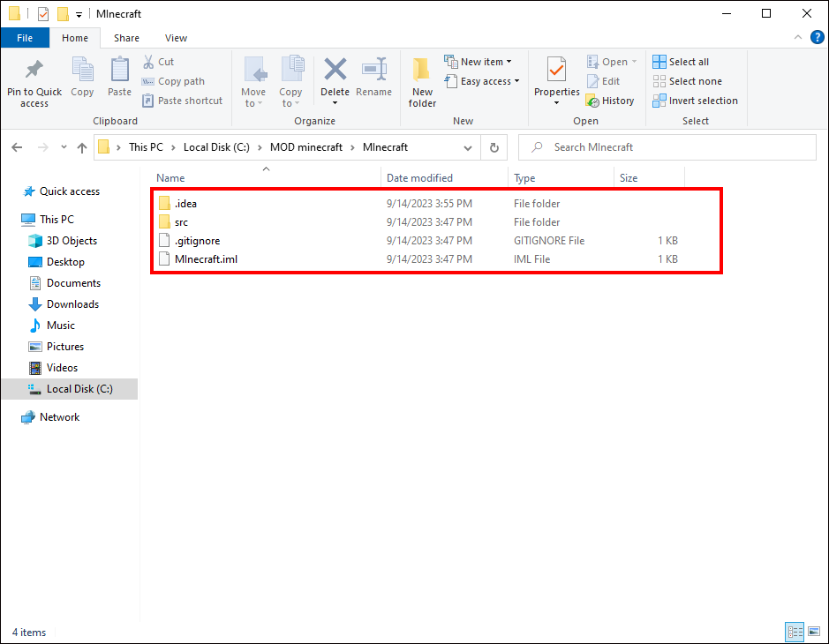Image resolution: width=829 pixels, height=644 pixels.
Task: Open the Properties dropdown arrow
Action: (557, 103)
